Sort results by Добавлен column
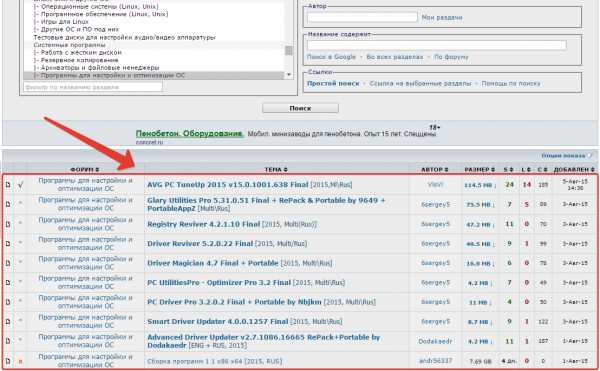 [574, 169]
